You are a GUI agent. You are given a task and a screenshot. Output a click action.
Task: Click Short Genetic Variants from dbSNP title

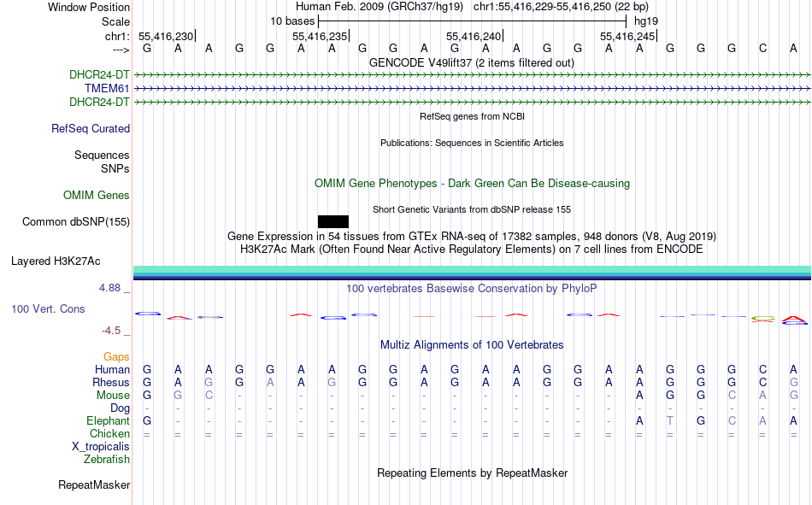tap(472, 209)
